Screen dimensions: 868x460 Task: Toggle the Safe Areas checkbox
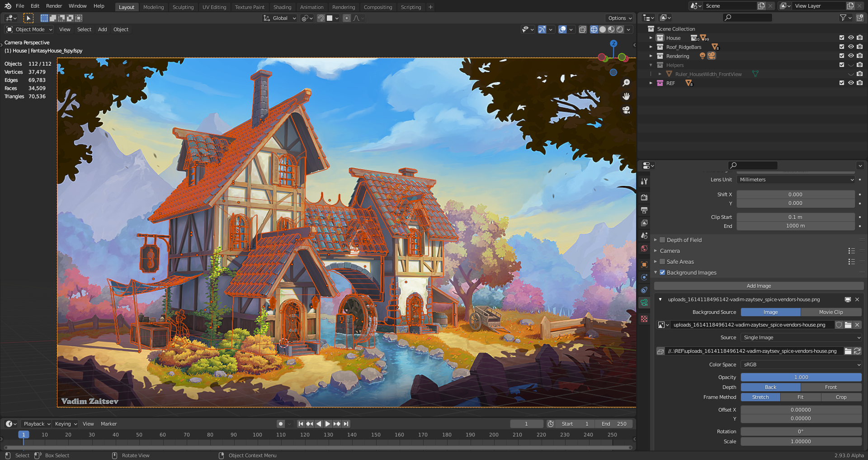[662, 262]
